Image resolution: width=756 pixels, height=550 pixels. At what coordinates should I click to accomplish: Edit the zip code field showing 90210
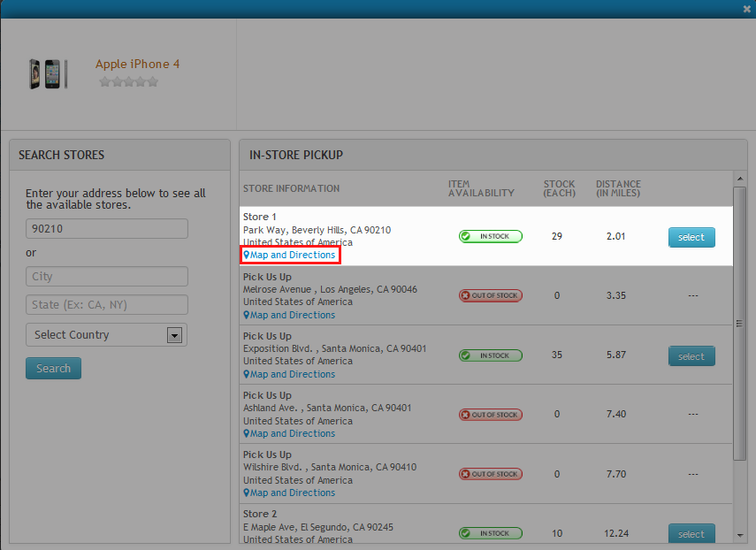point(107,228)
